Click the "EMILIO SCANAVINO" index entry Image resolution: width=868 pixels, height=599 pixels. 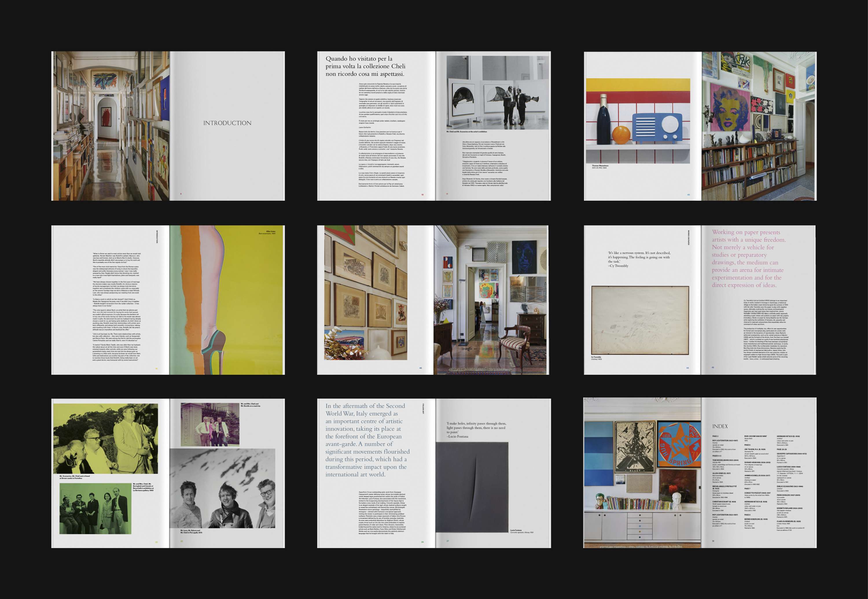pos(790,486)
